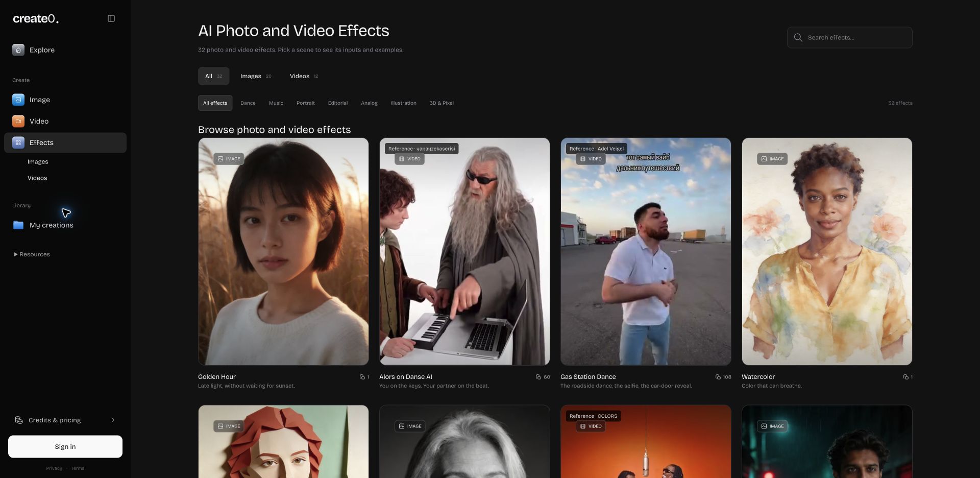The height and width of the screenshot is (478, 980).
Task: Focus the Search effects field
Action: pyautogui.click(x=849, y=37)
